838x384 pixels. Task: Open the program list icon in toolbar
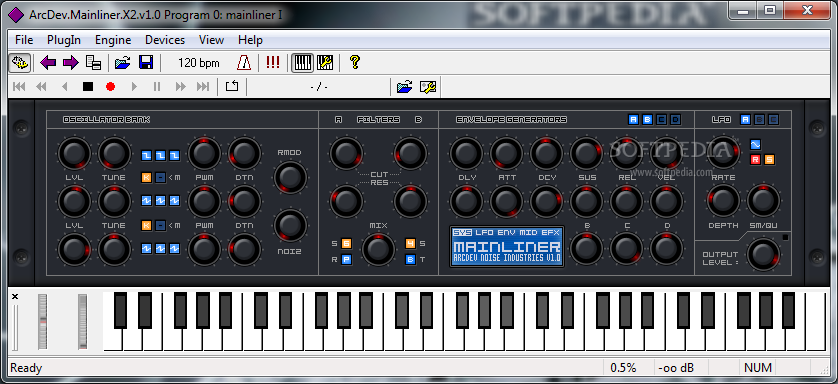(94, 62)
